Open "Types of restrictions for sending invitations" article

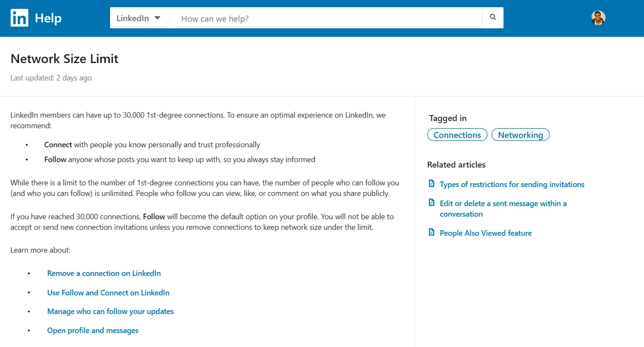[x=512, y=185]
